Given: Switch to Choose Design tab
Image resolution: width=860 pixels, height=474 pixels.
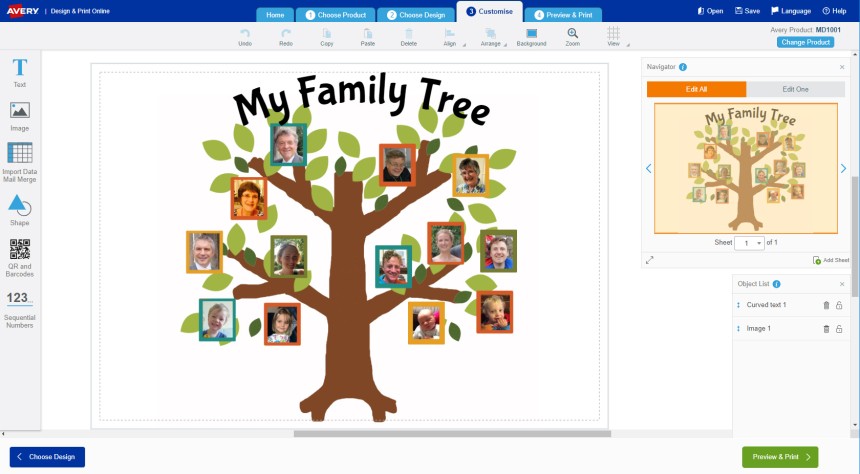Looking at the screenshot, I should (x=416, y=15).
